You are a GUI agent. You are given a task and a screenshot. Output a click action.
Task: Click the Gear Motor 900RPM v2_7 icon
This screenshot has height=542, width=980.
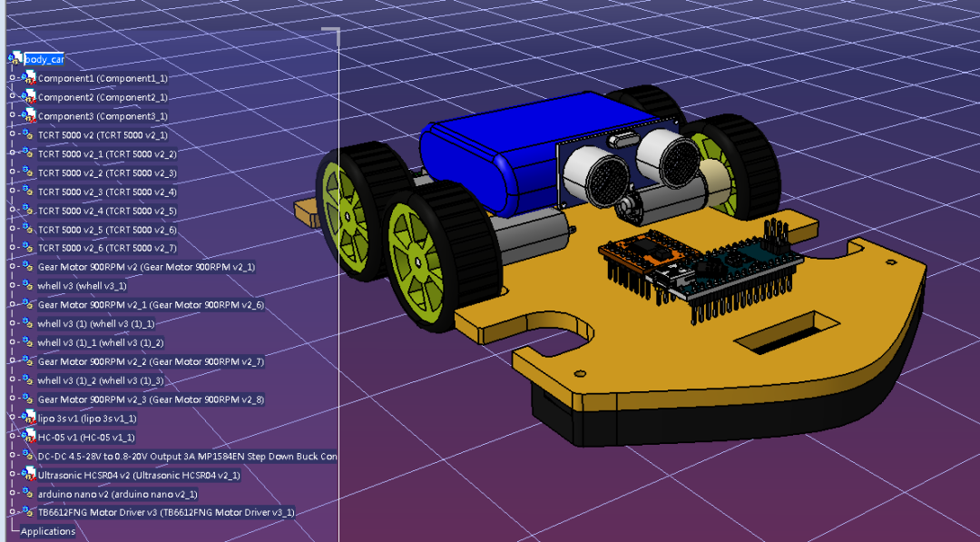point(28,361)
